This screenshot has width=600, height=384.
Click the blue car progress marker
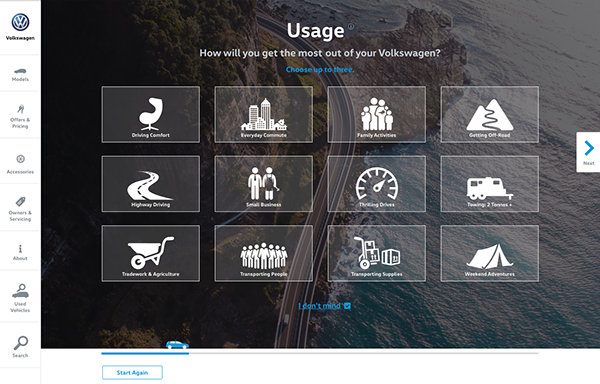[177, 345]
